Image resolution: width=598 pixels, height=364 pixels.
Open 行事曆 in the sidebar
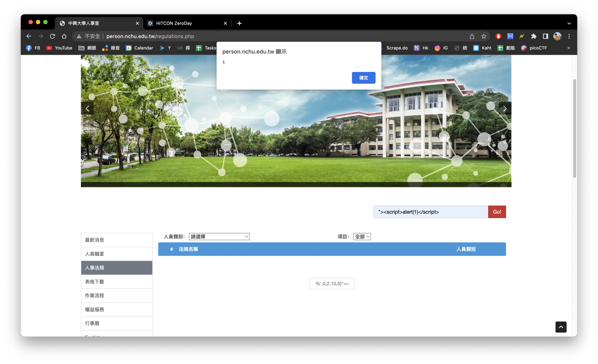(117, 323)
